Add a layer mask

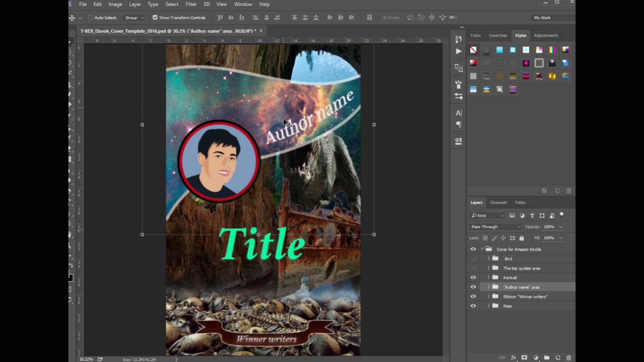(x=524, y=358)
